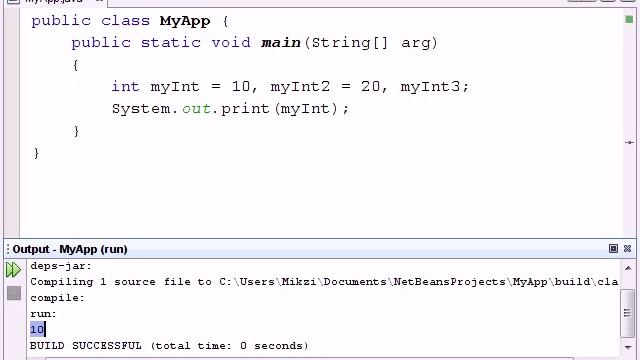Click the value 20 assigned to myInt2
The image size is (640, 360).
(x=370, y=87)
